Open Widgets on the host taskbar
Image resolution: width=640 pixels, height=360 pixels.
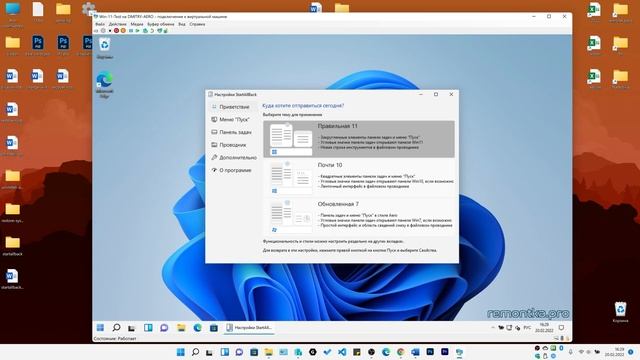[224, 352]
